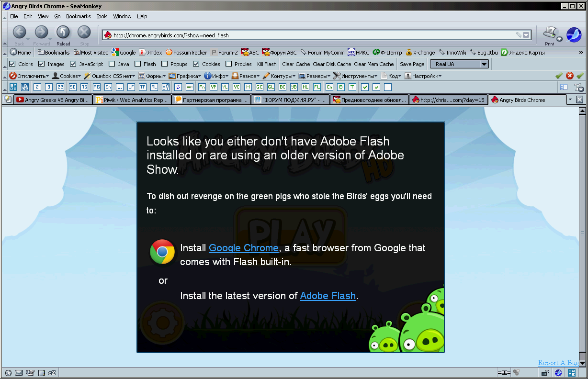This screenshot has height=379, width=588.
Task: Open the tab list dropdown arrow
Action: (570, 100)
